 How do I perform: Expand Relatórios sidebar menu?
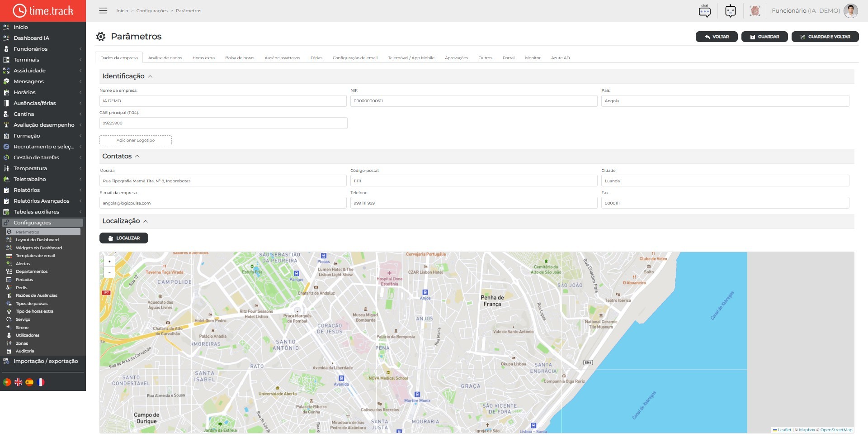point(43,190)
